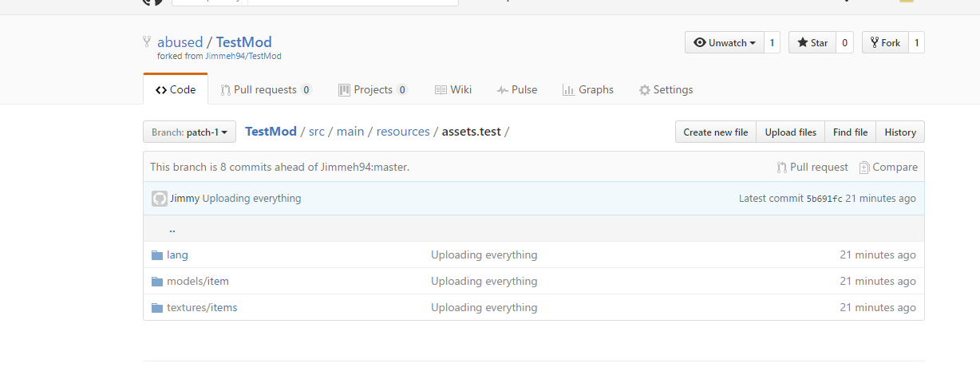Click the eye icon in Unwatch button
The width and height of the screenshot is (980, 367).
point(700,43)
